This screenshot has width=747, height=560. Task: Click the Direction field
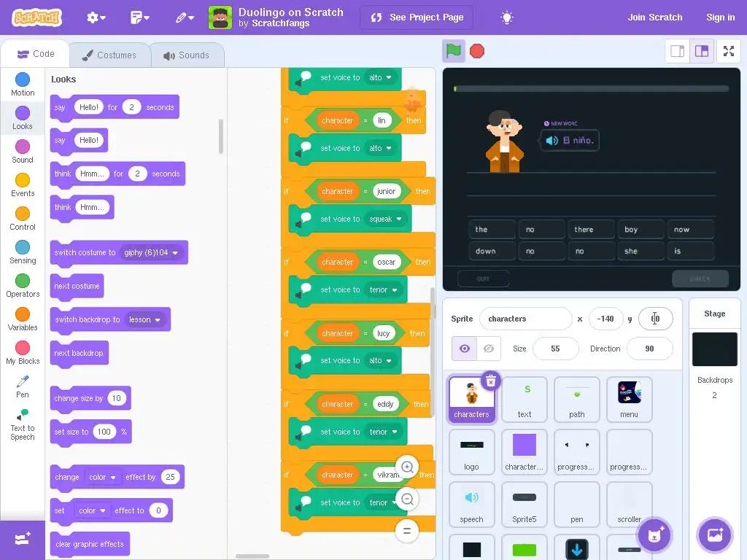(649, 349)
